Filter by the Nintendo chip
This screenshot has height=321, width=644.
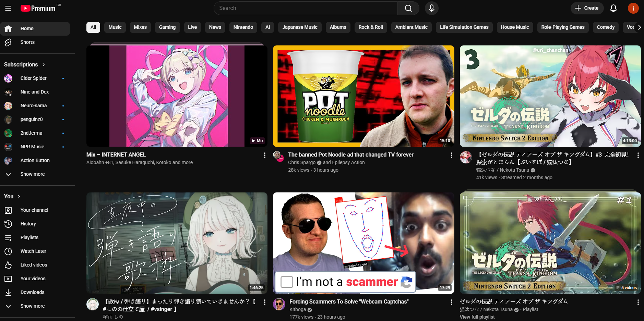click(243, 27)
